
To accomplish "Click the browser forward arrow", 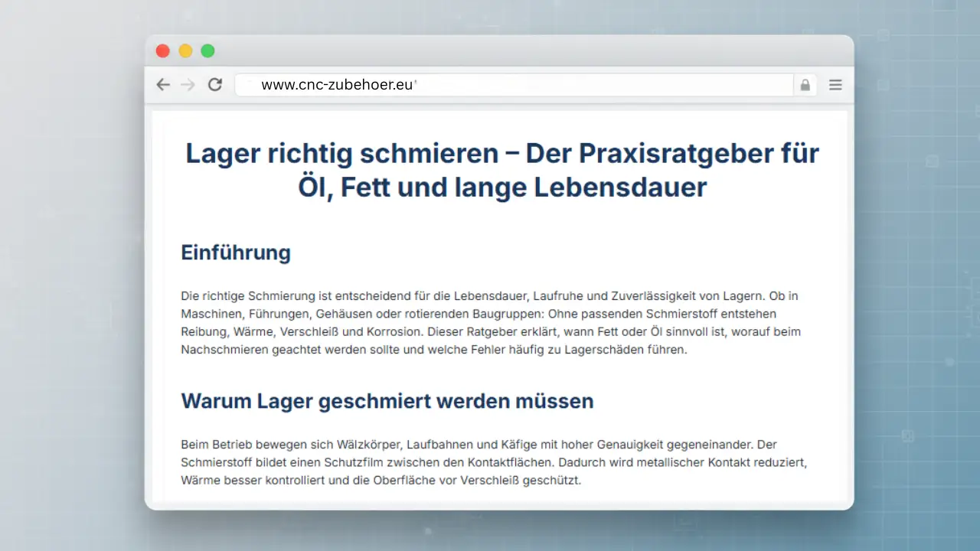I will pos(188,85).
